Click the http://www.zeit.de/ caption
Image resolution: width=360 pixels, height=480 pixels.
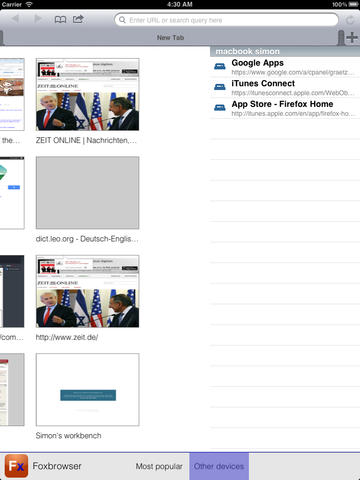tap(67, 337)
